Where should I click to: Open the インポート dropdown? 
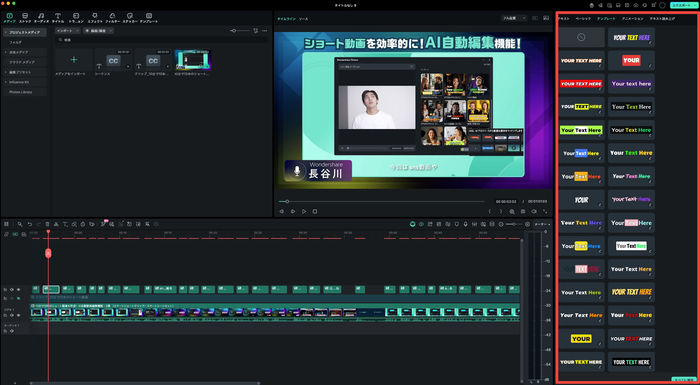pyautogui.click(x=68, y=31)
